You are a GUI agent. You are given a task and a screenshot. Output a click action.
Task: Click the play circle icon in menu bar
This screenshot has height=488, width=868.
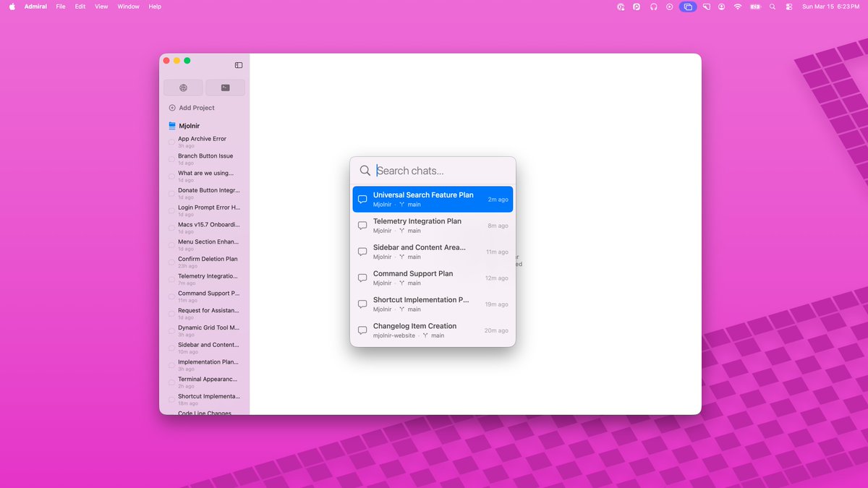[x=670, y=7]
